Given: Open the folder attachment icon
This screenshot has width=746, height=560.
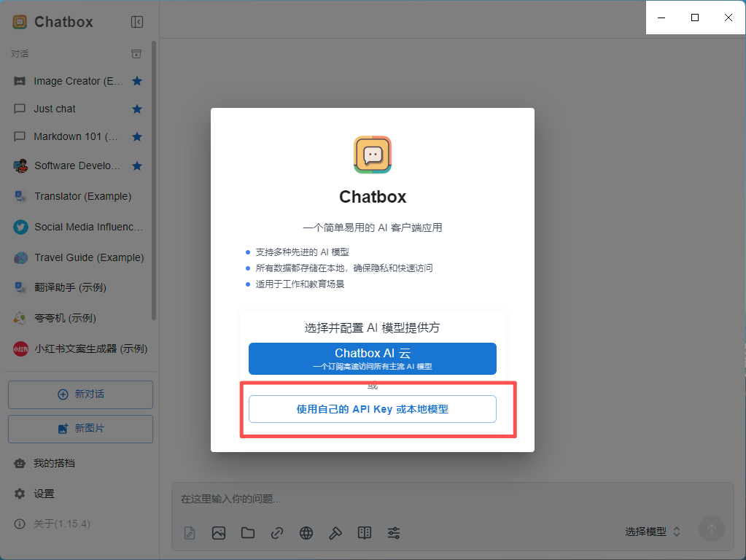Looking at the screenshot, I should 248,533.
